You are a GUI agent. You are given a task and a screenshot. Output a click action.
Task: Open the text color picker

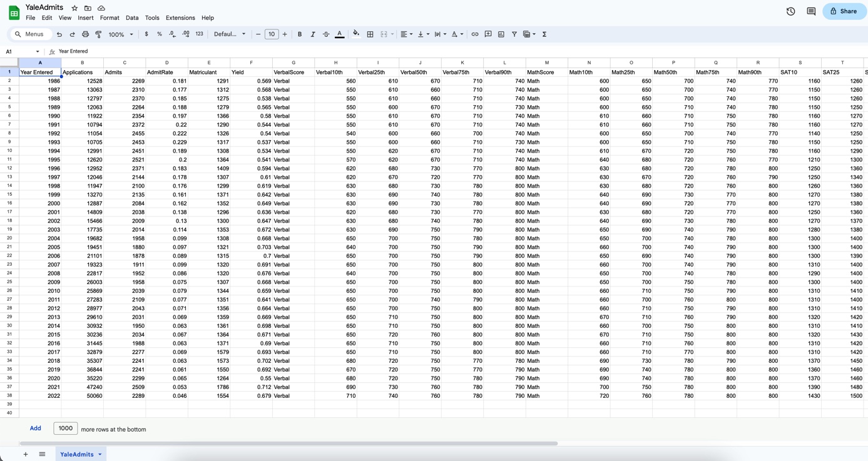339,34
